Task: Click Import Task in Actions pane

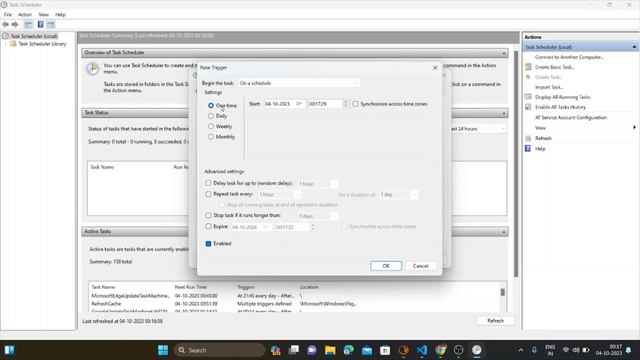Action: tap(549, 87)
